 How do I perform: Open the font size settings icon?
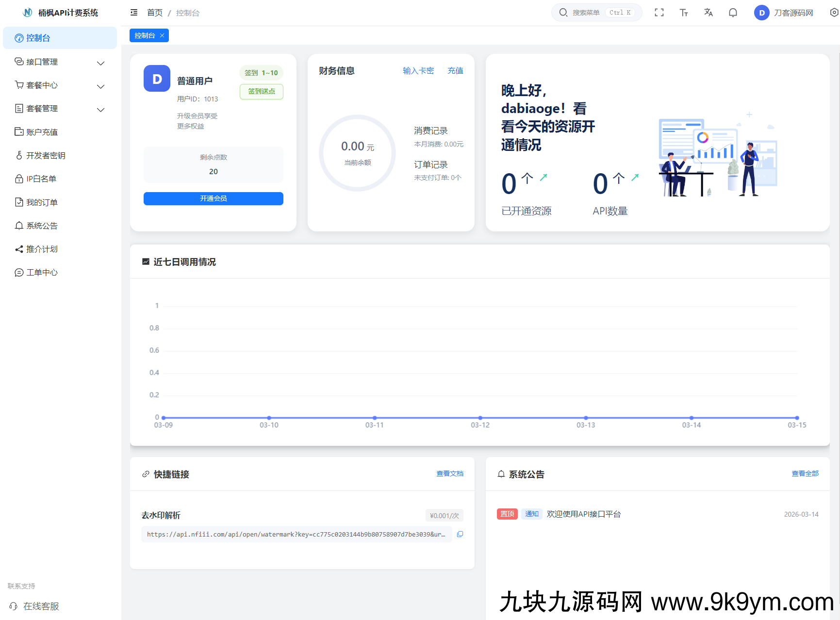(684, 13)
